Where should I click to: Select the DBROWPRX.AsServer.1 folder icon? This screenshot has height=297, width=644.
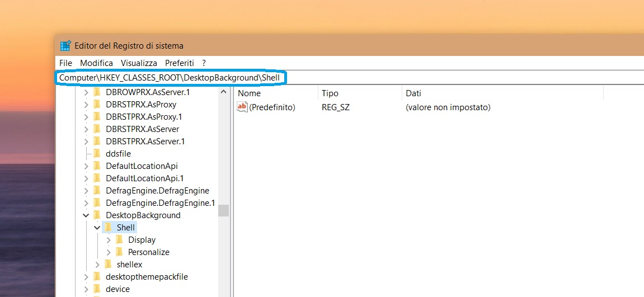click(x=97, y=92)
